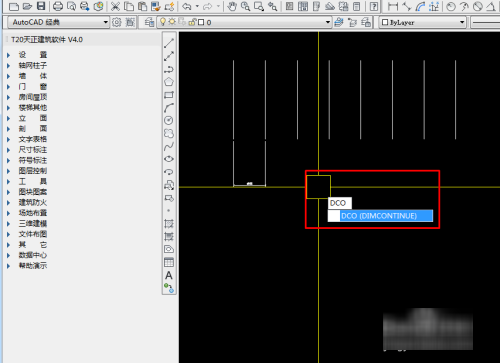Viewport: 500px width, 363px height.
Task: Open the 文字表格 sidebar menu item
Action: tap(32, 139)
